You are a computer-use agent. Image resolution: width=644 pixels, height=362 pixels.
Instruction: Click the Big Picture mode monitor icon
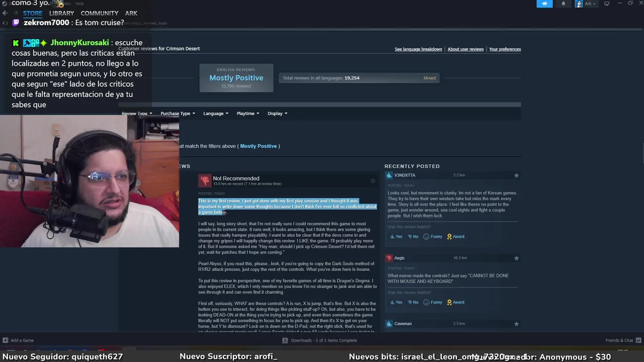[607, 4]
